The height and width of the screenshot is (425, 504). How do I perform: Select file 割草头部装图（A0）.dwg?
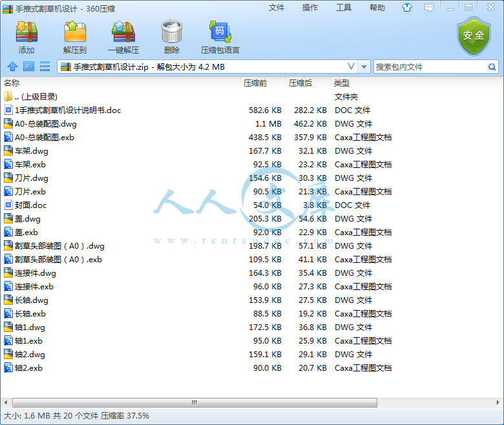click(x=59, y=245)
